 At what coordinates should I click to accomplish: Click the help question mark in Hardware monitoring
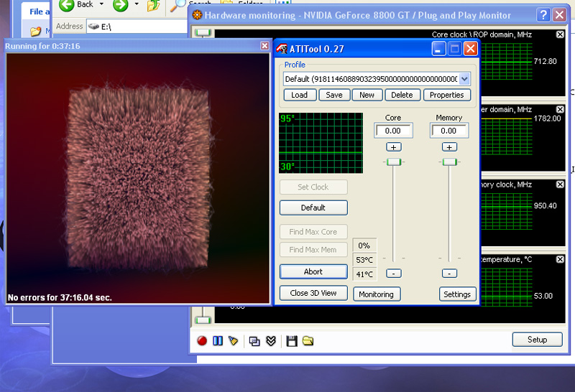coord(543,15)
